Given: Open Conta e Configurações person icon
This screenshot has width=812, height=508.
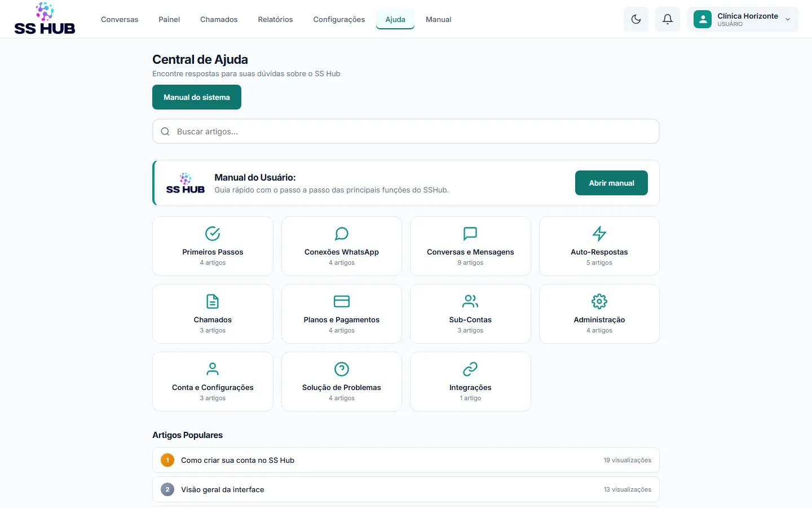Looking at the screenshot, I should click(213, 369).
